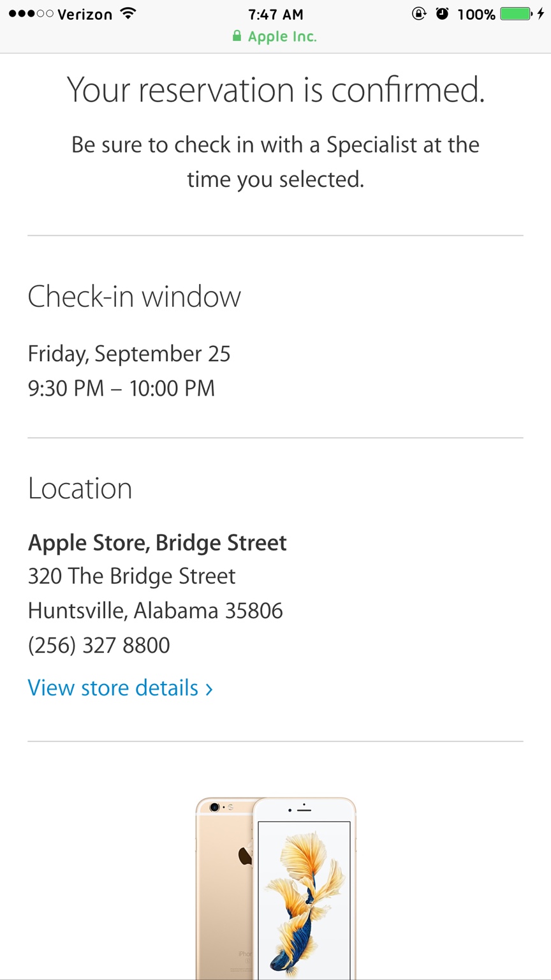Tap the charging bolt icon

pyautogui.click(x=541, y=13)
